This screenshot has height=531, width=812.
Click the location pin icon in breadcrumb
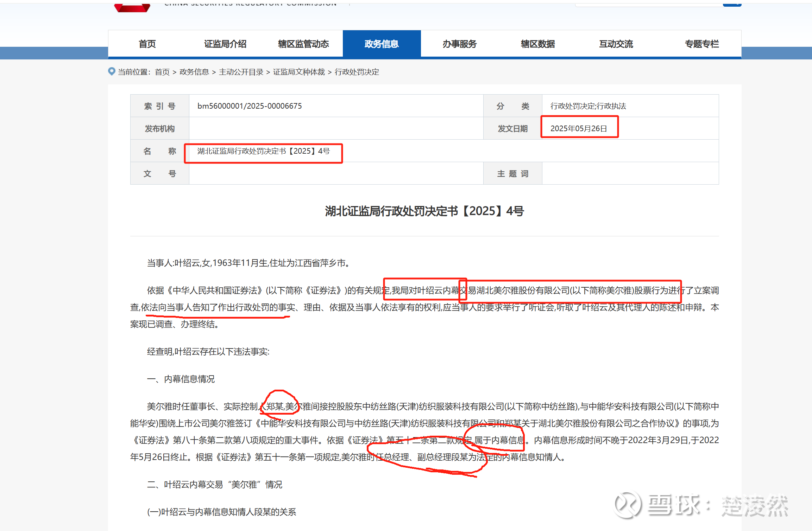pos(112,71)
